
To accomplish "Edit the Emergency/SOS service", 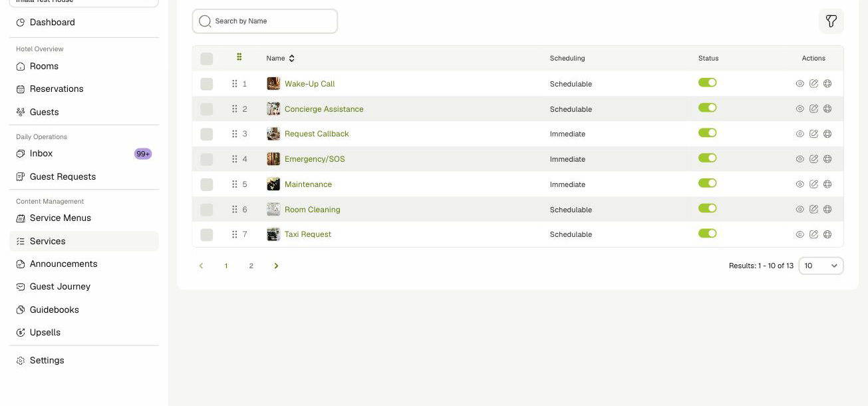I will (x=813, y=159).
